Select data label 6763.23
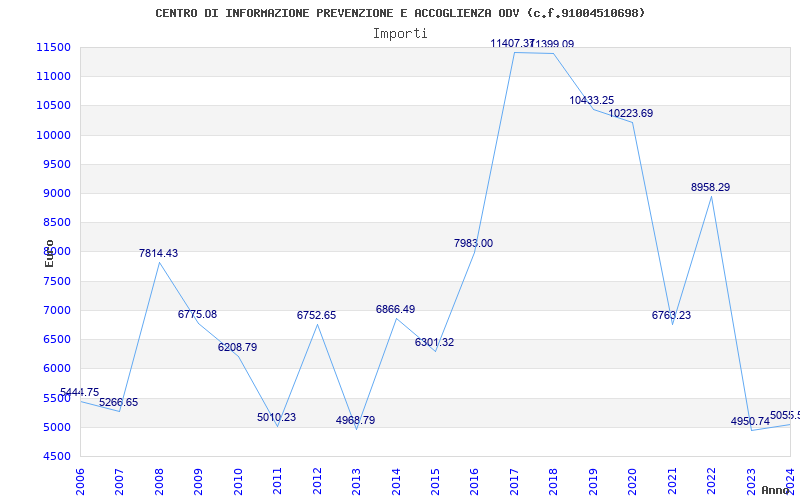This screenshot has height=500, width=800. [671, 315]
